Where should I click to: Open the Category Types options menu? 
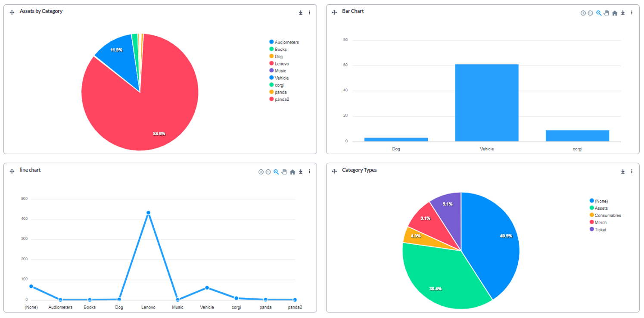(632, 171)
